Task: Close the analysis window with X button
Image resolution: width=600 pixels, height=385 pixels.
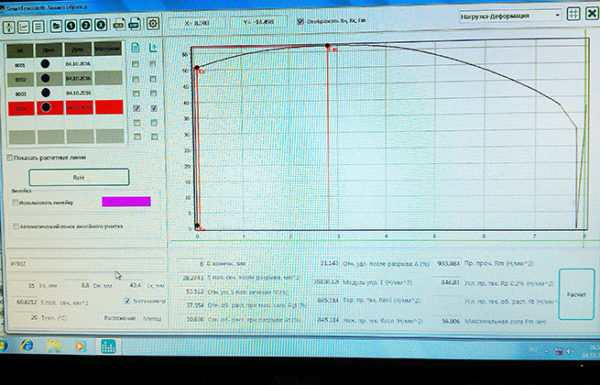Action: coord(592,13)
